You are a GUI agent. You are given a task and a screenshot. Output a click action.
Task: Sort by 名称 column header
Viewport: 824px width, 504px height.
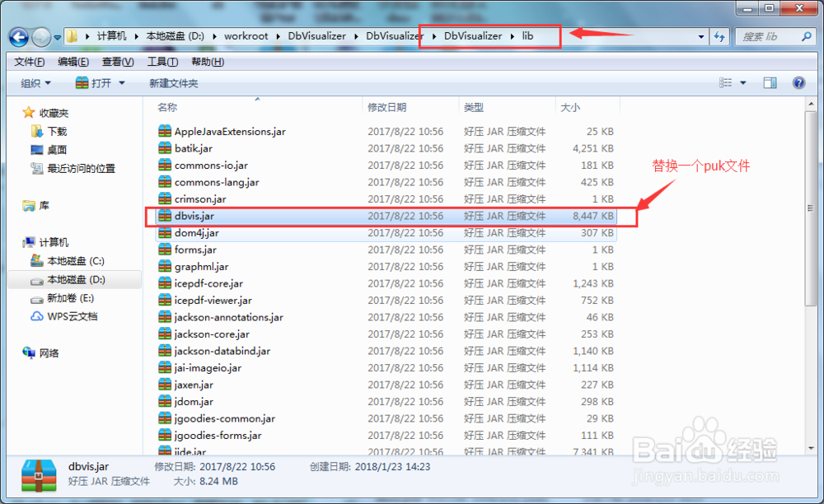pos(167,107)
